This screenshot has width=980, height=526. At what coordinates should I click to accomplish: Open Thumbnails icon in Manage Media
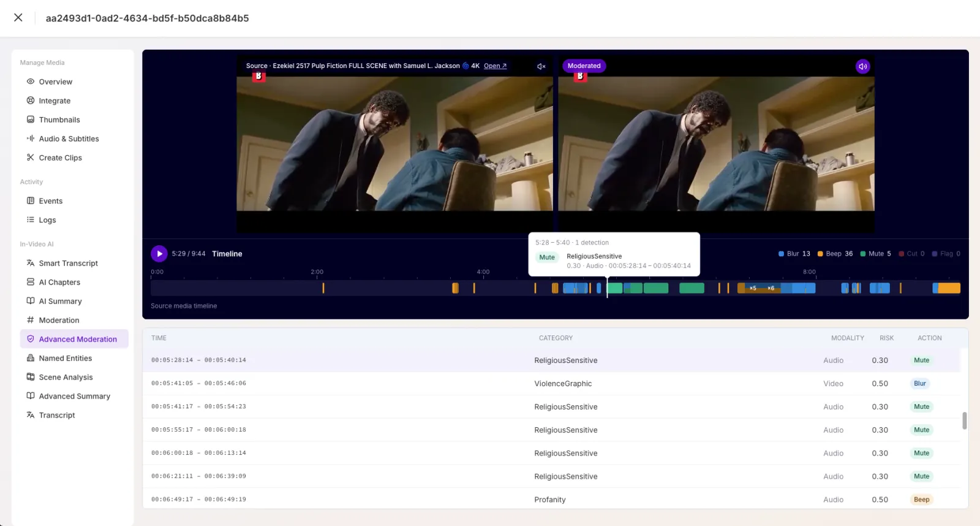[31, 120]
